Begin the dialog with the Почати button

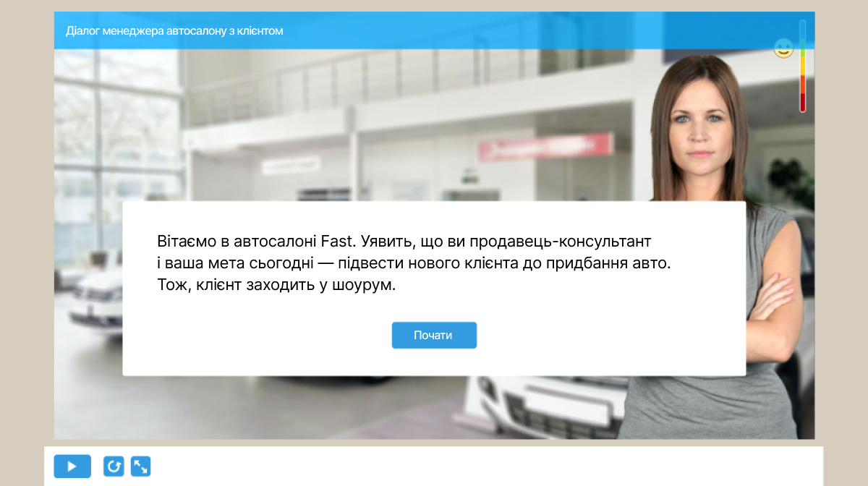coord(434,335)
